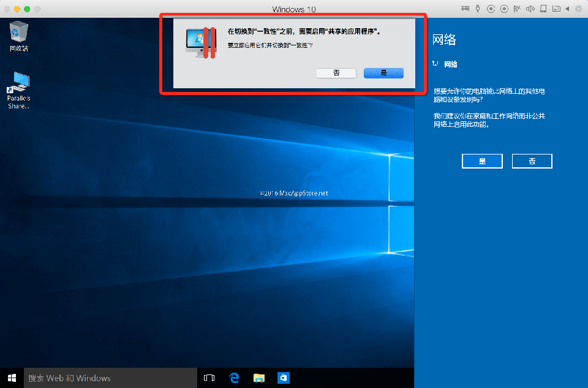The image size is (588, 388).
Task: Click 是 to enable shared applications
Action: click(x=383, y=72)
